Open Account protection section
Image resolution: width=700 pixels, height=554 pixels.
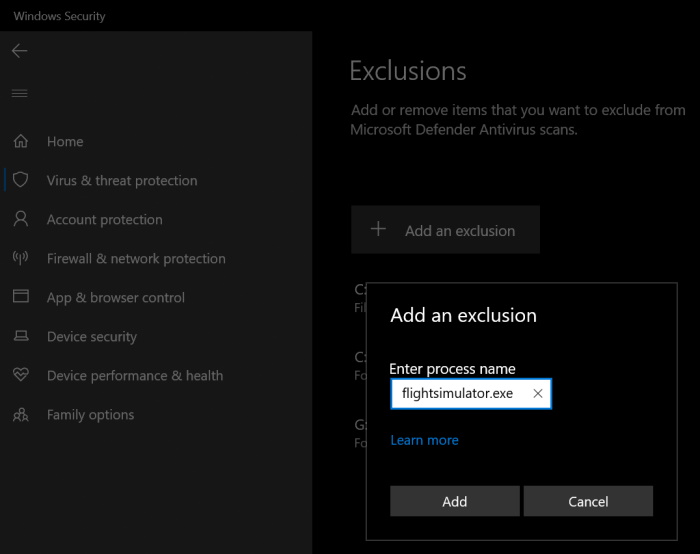pos(104,220)
